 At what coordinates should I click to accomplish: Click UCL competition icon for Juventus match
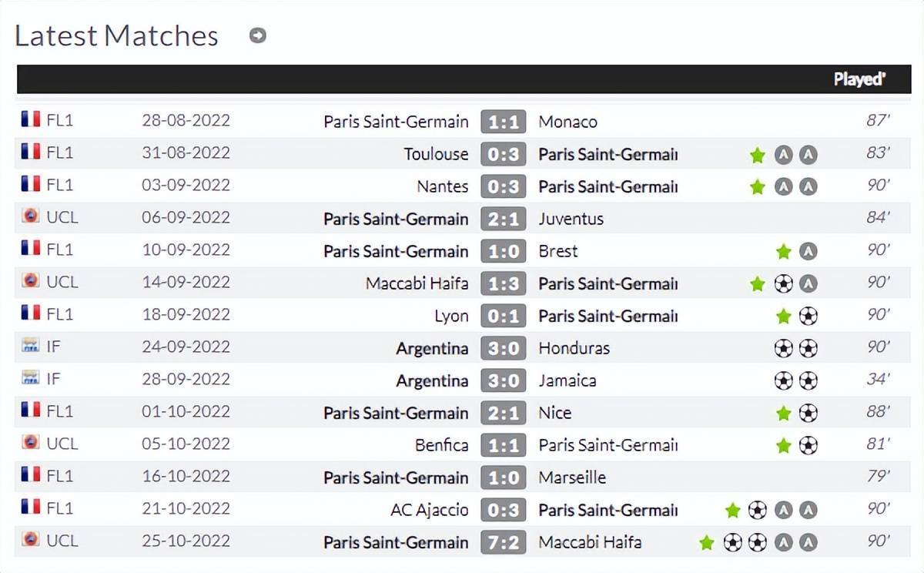pos(31,216)
